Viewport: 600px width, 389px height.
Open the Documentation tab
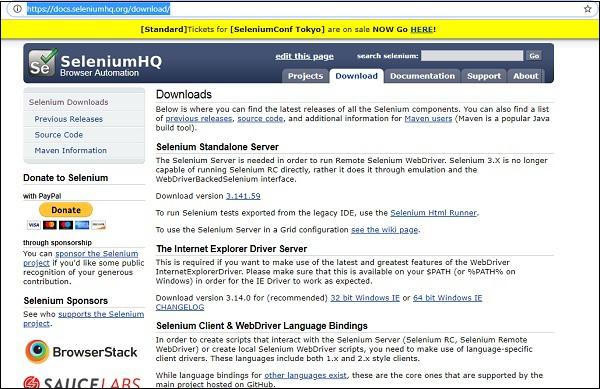(x=422, y=76)
